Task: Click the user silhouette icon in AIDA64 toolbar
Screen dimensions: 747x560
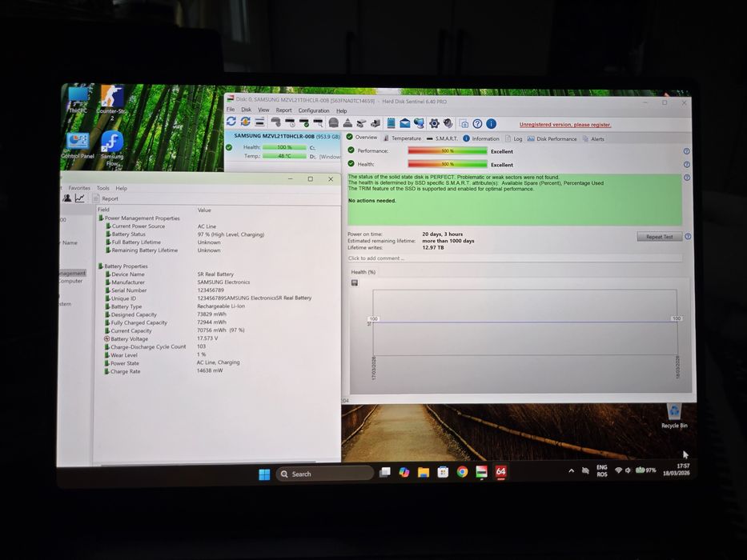Action: (67, 198)
